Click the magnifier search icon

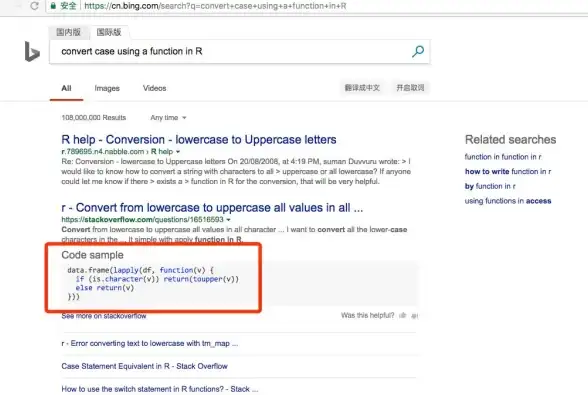point(418,51)
